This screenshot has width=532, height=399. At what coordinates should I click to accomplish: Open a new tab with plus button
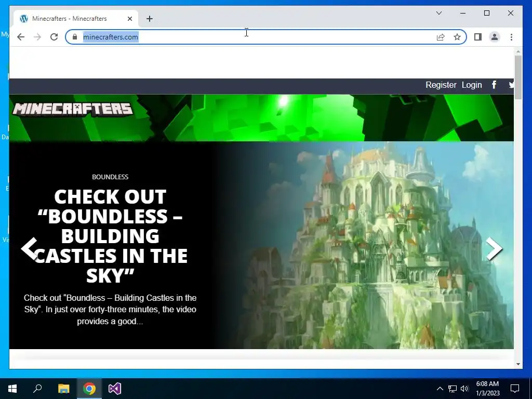pyautogui.click(x=150, y=19)
